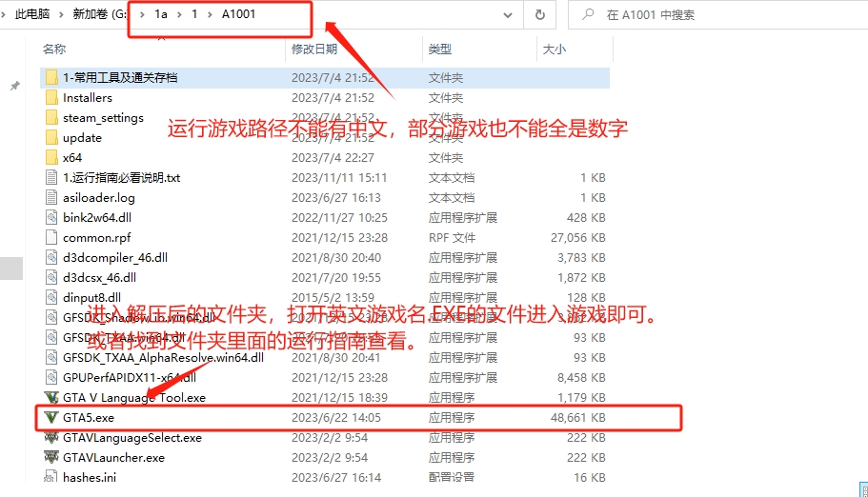Click the GPUPerfAPIDX11-x64.dll file icon
868x497 pixels.
click(x=51, y=377)
